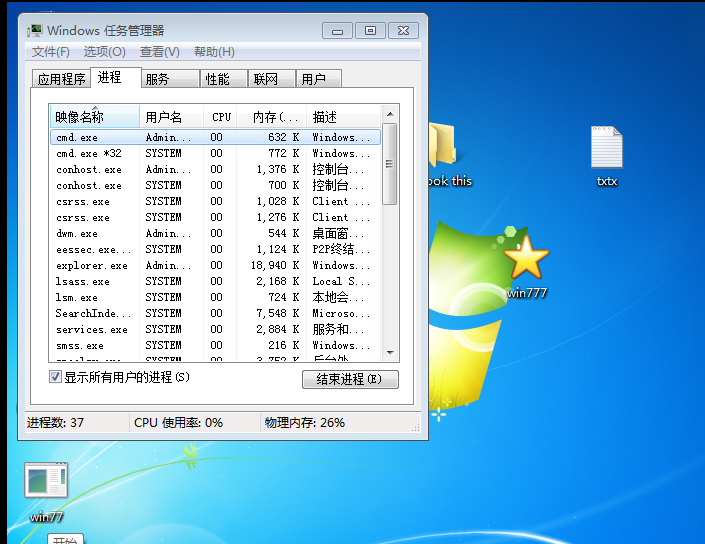Viewport: 705px width, 544px height.
Task: Click the 结束进程(E) button
Action: 350,379
